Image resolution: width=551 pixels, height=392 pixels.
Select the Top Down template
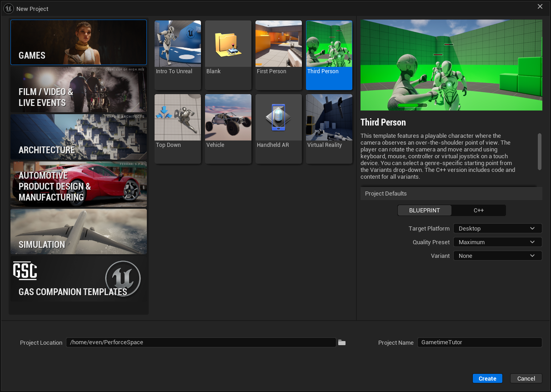tap(178, 128)
